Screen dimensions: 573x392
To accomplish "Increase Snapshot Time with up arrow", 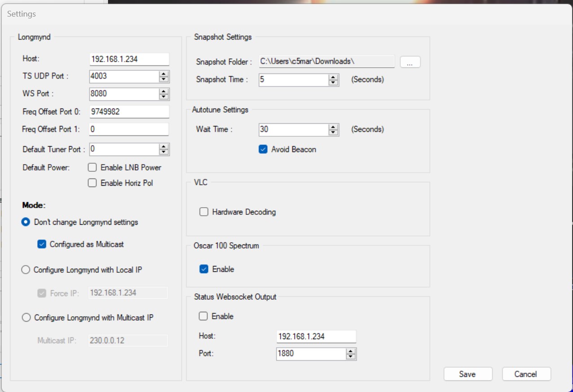I will [333, 78].
